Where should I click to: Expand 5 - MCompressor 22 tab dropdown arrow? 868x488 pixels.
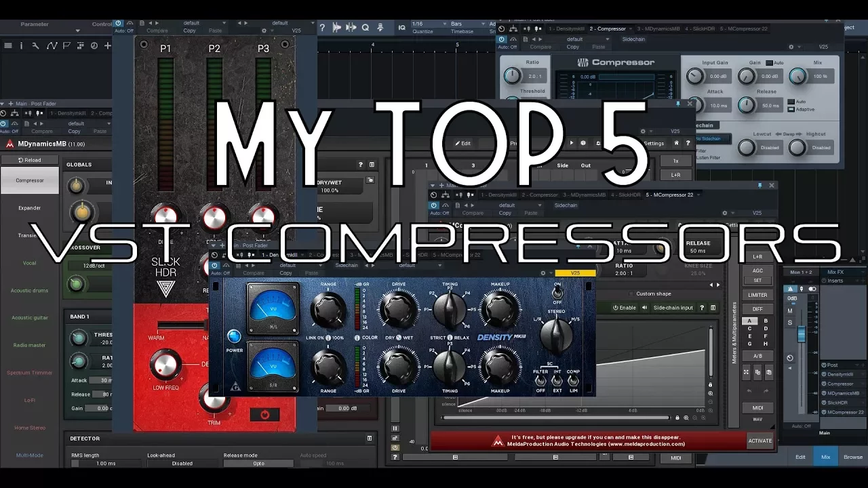(x=698, y=195)
